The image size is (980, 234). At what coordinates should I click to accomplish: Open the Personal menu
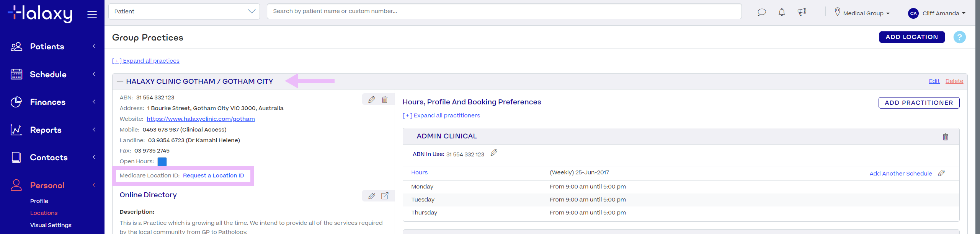[47, 185]
